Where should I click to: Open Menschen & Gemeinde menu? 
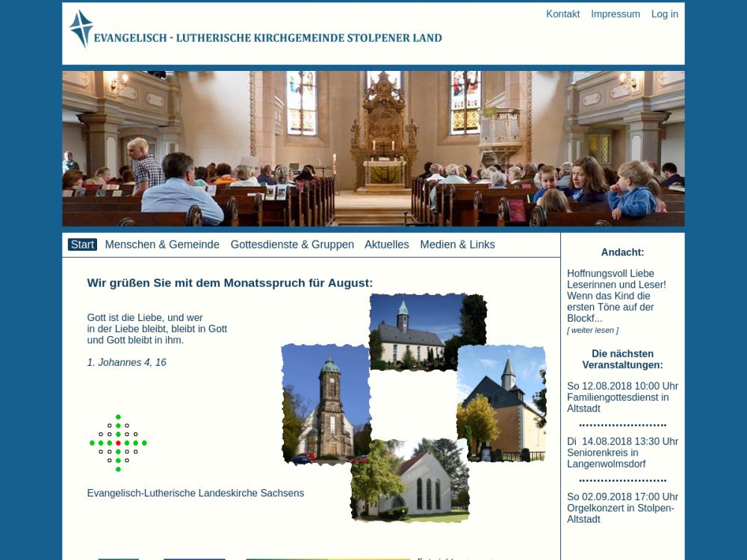(162, 245)
